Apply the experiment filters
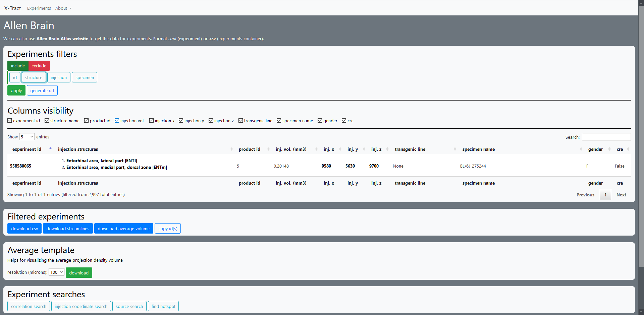The height and width of the screenshot is (315, 644). [16, 90]
